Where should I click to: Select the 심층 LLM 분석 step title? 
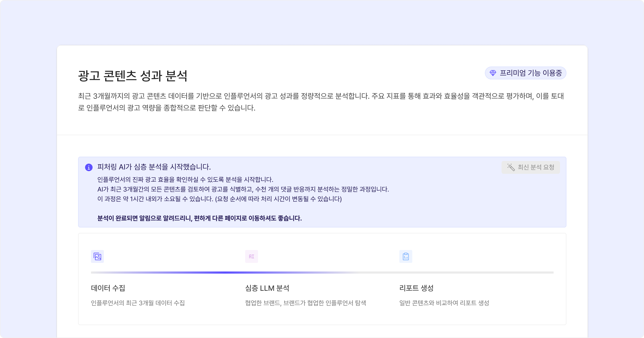tap(267, 288)
